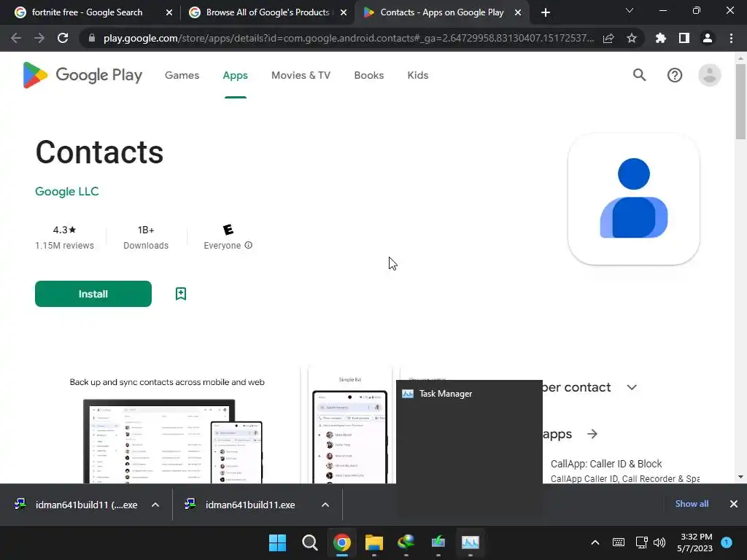Go to the Books section
Screen dimensions: 747x560
tap(368, 75)
